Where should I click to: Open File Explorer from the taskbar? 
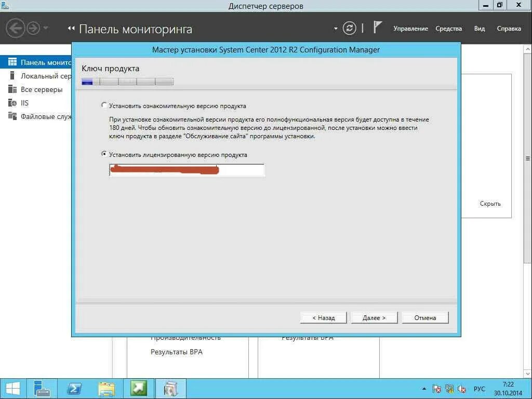coord(107,389)
